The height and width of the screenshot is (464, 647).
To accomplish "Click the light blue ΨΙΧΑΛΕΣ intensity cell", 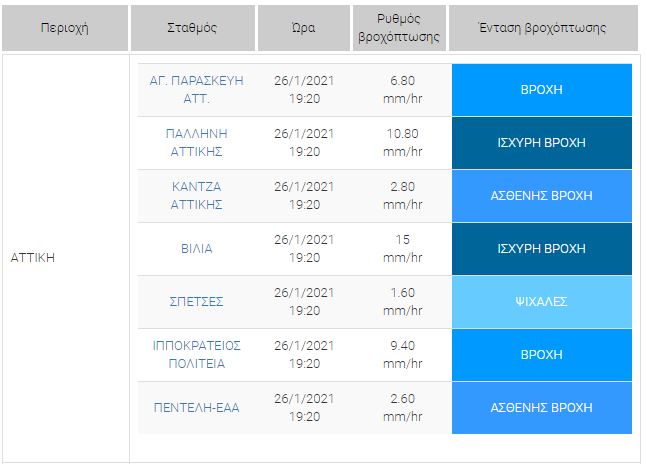I will (x=542, y=301).
